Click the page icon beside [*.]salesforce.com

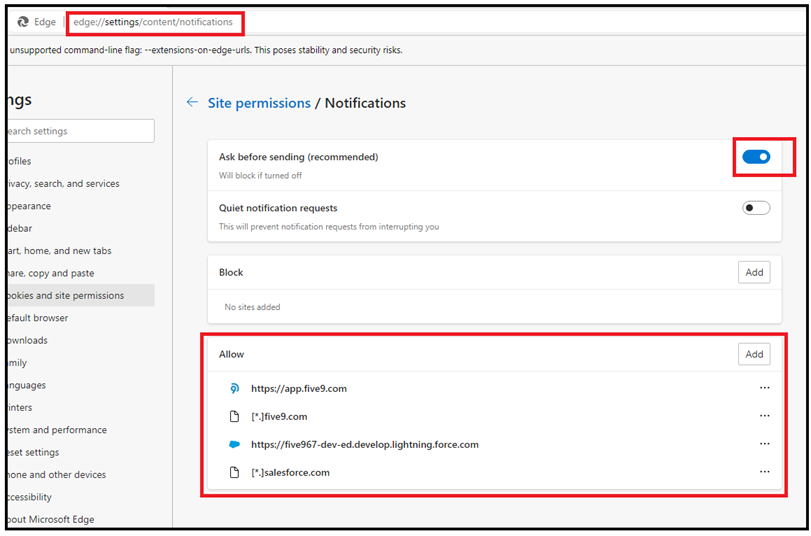[234, 472]
